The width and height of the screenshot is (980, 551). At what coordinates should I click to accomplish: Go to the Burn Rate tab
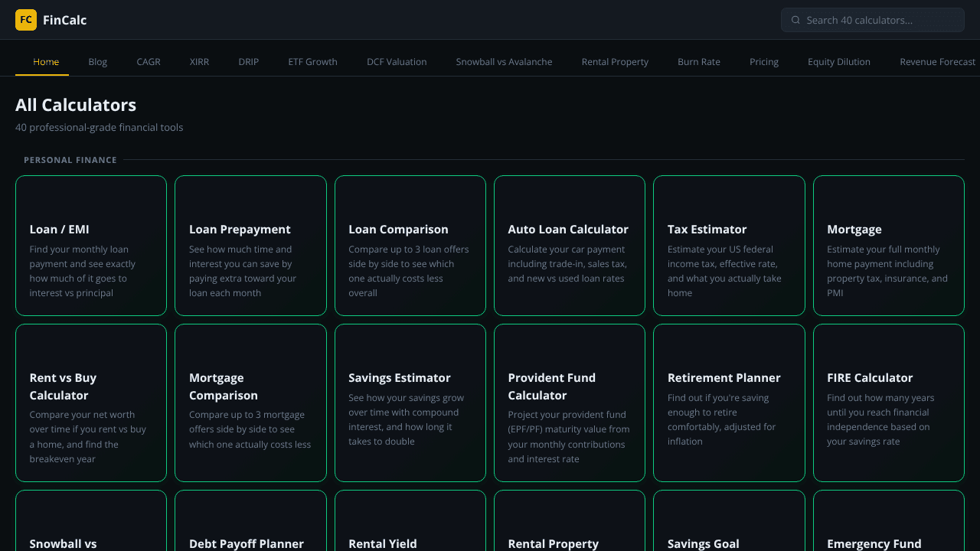699,61
